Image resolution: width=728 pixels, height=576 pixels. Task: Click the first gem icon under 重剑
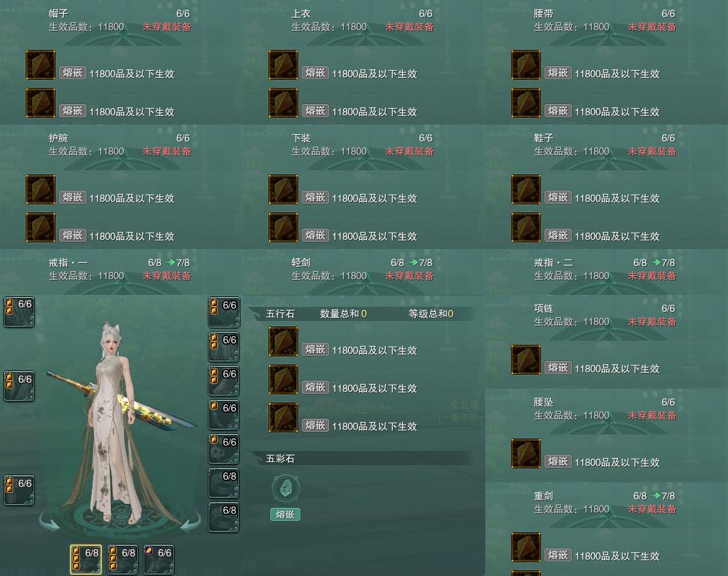(526, 547)
